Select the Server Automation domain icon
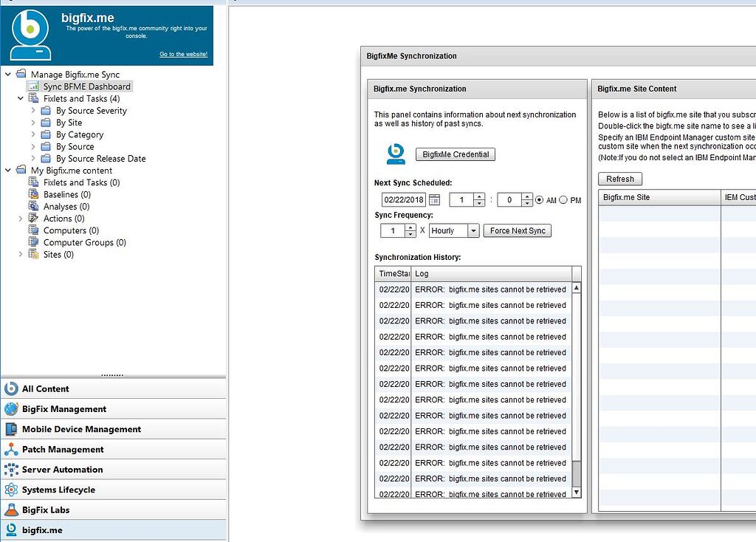This screenshot has height=542, width=756. (13, 469)
